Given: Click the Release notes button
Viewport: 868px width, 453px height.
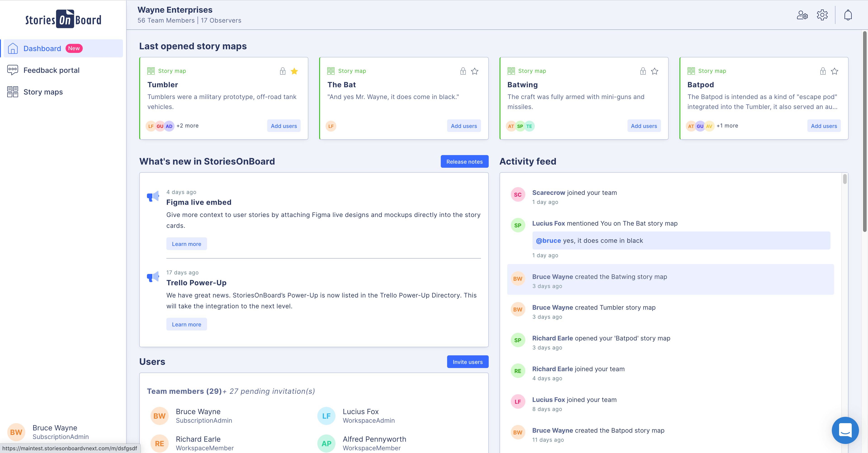Looking at the screenshot, I should point(464,161).
